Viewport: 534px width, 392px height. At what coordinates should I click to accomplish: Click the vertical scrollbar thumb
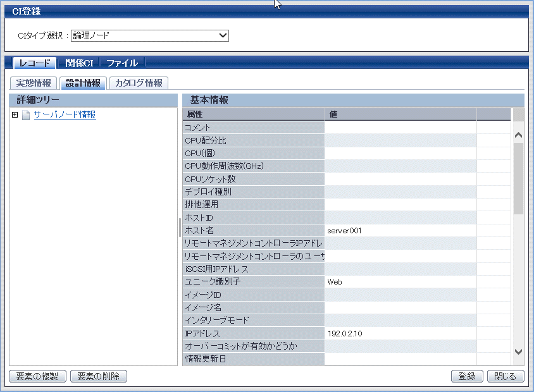[518, 177]
